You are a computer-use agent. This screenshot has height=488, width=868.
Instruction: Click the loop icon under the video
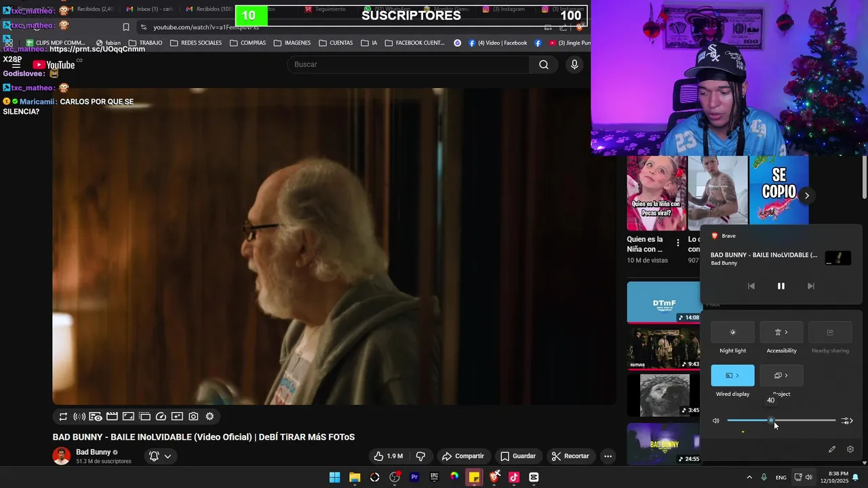[63, 417]
